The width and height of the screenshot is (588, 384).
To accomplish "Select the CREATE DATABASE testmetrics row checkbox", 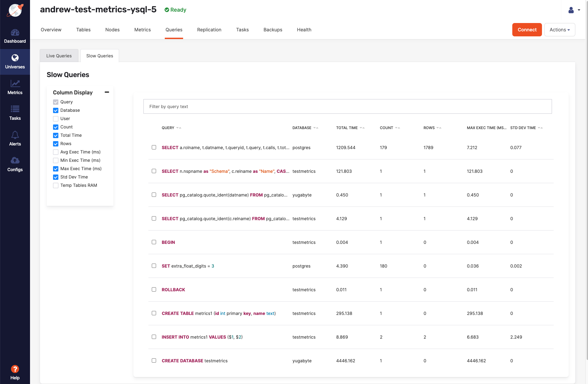I will click(x=154, y=361).
